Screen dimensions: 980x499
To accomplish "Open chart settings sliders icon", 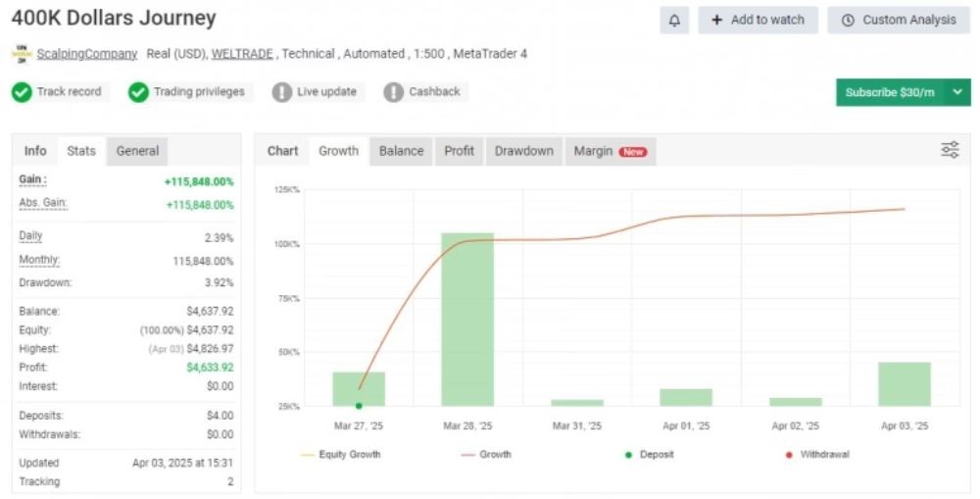I will click(x=950, y=150).
